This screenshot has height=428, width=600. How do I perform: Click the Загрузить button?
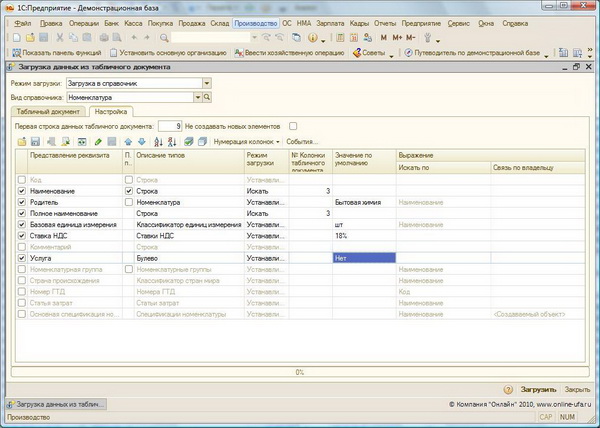[x=538, y=389]
